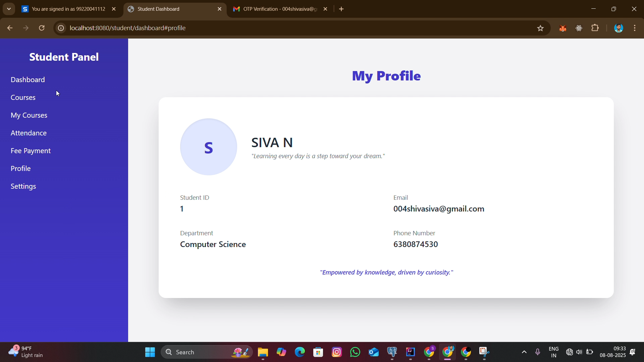Open a new browser tab
Viewport: 644px width, 362px height.
pos(341,9)
